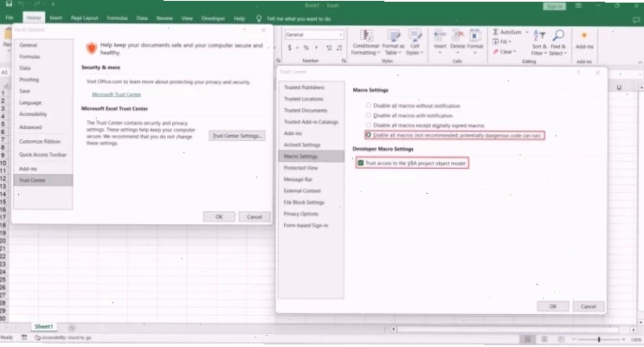
Task: Expand the AutoSum dropdown arrow
Action: (x=527, y=32)
